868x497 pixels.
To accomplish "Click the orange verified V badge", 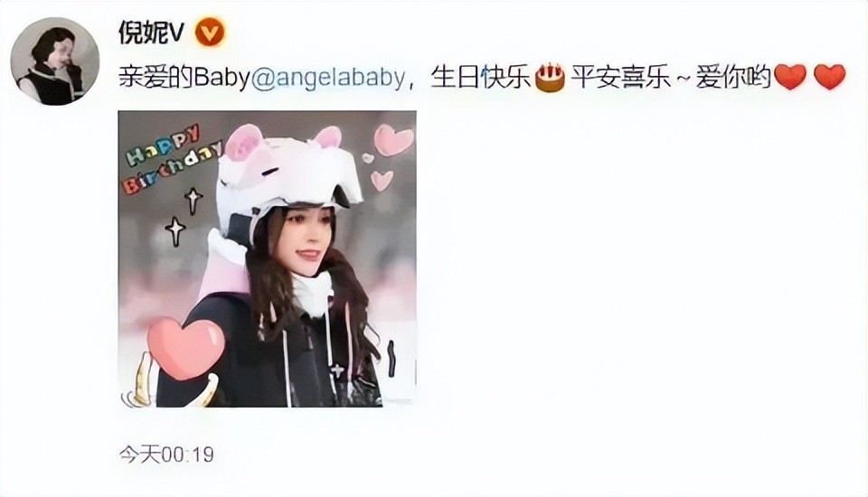I will (x=209, y=33).
